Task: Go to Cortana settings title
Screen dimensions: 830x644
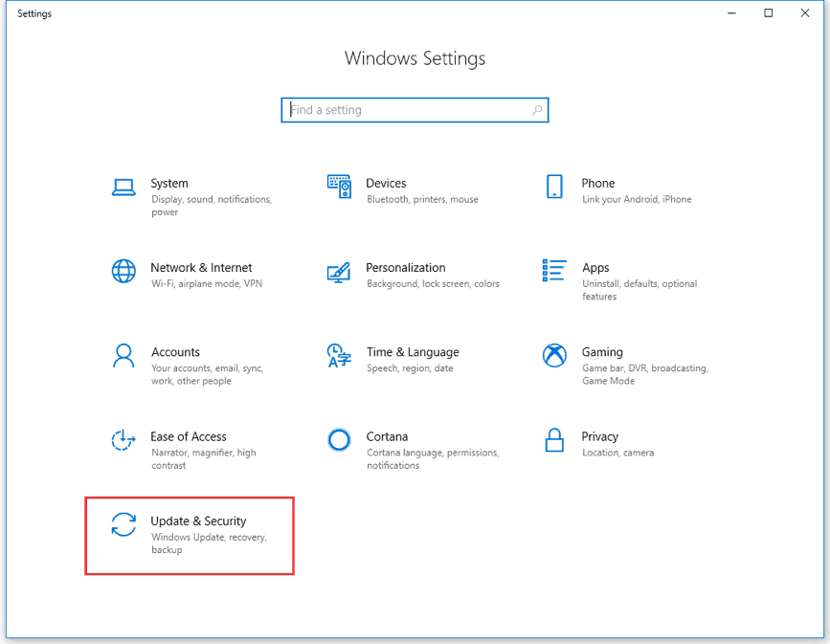Action: click(387, 436)
